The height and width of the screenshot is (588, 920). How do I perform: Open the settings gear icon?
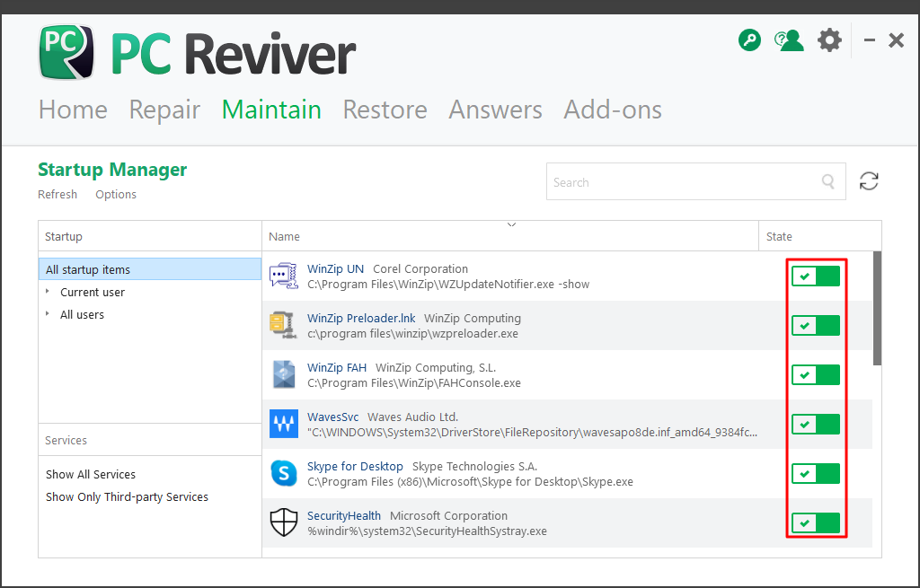[829, 40]
